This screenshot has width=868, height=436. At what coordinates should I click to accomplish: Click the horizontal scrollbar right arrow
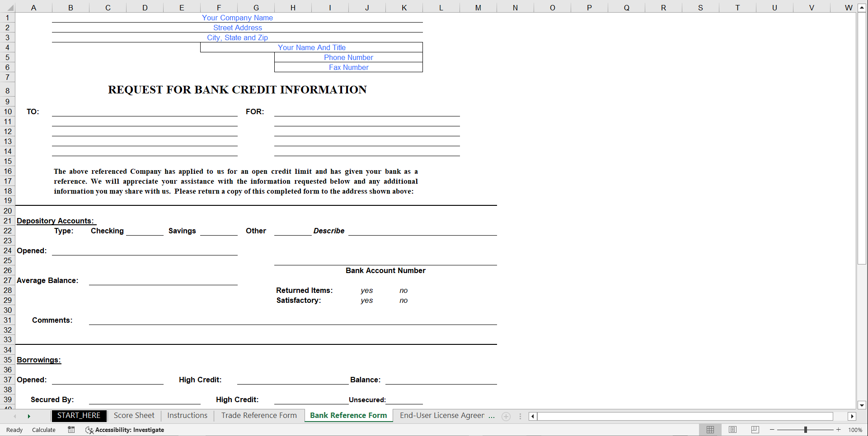pos(852,416)
